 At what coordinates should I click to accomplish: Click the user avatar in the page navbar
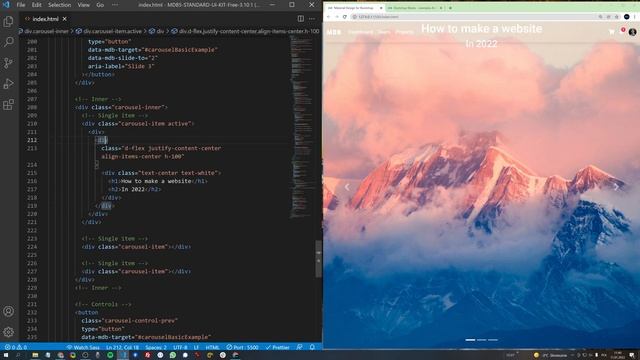(633, 32)
